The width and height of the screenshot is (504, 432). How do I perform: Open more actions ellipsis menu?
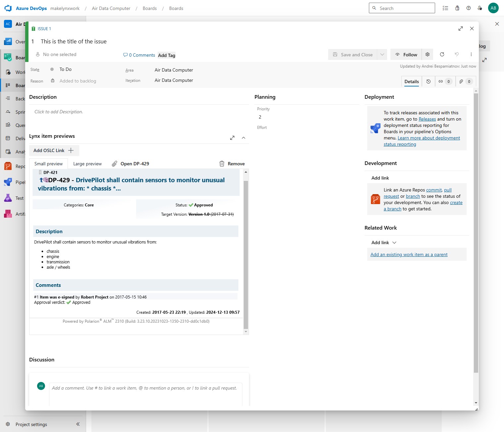471,54
